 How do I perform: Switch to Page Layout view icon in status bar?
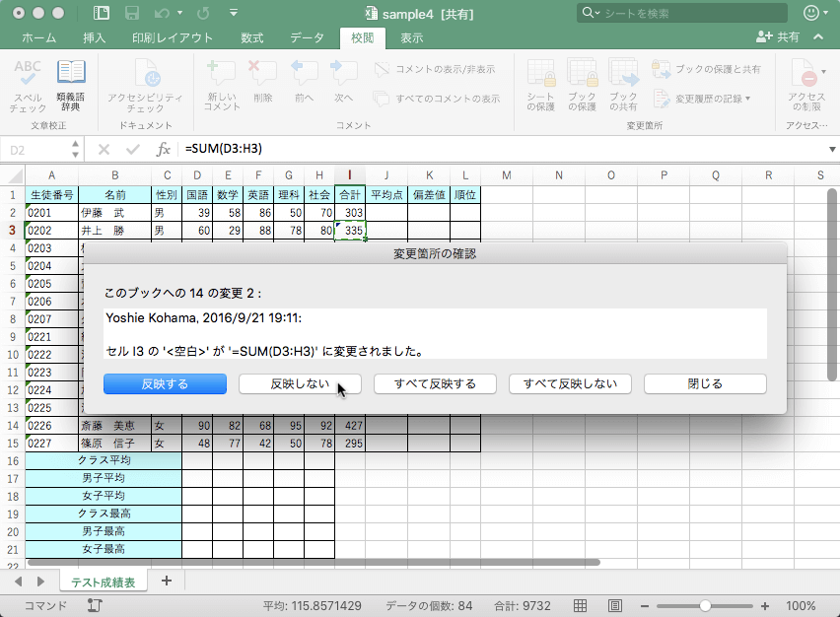pos(615,606)
